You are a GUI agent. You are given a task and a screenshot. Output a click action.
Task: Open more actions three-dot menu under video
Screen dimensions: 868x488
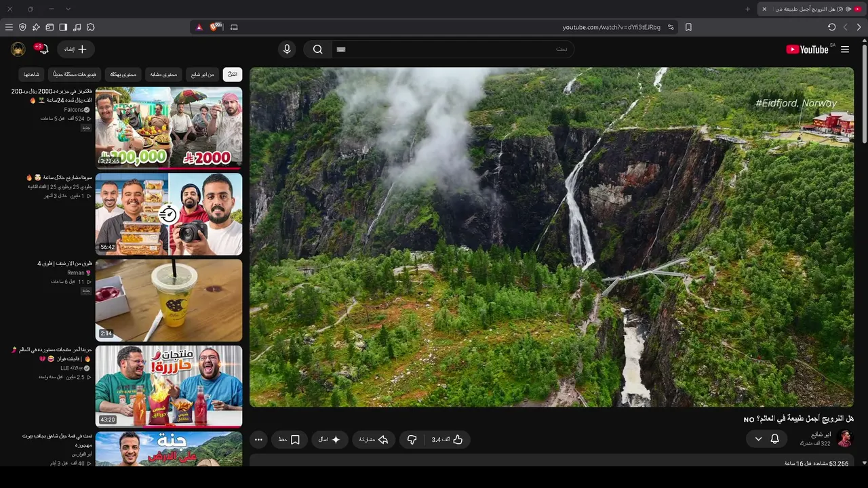(x=258, y=440)
